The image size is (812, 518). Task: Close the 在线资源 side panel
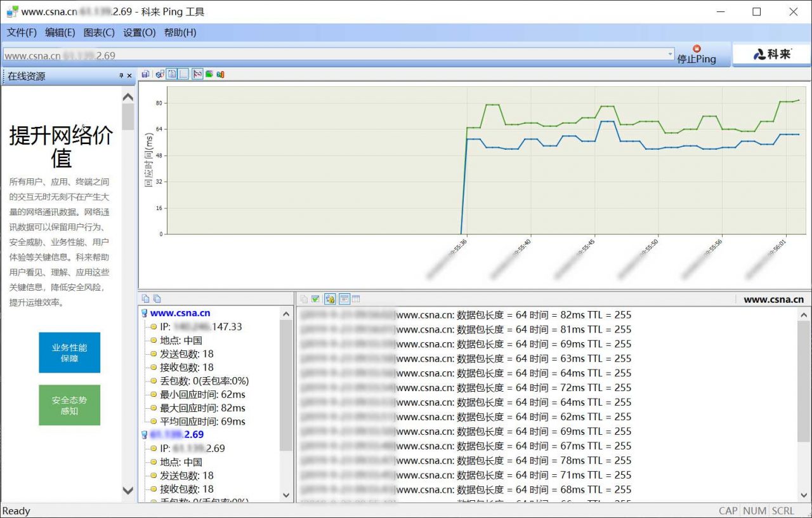tap(129, 76)
